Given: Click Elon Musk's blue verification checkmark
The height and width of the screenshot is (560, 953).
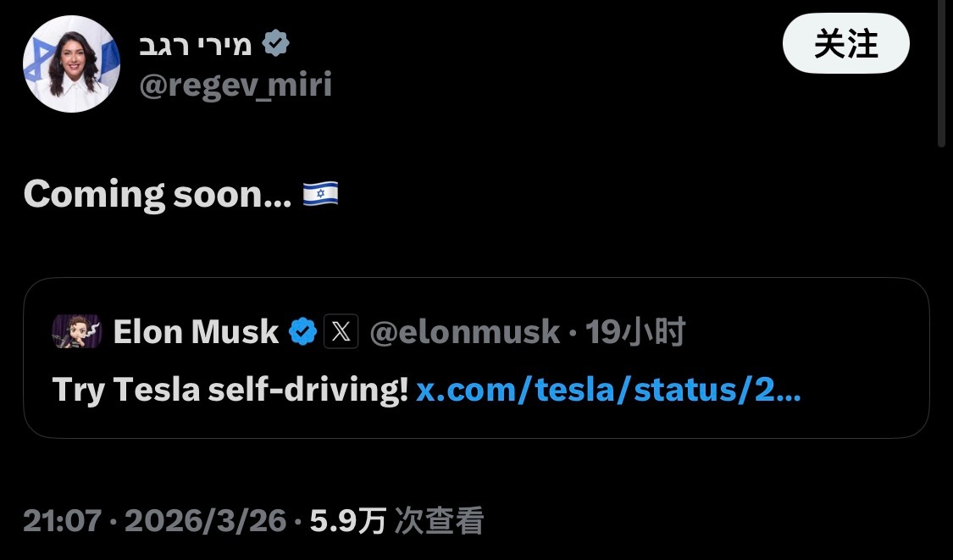Looking at the screenshot, I should [302, 331].
